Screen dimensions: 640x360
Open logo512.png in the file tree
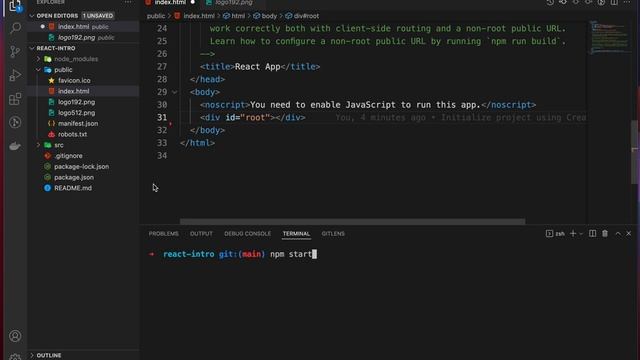pos(76,113)
